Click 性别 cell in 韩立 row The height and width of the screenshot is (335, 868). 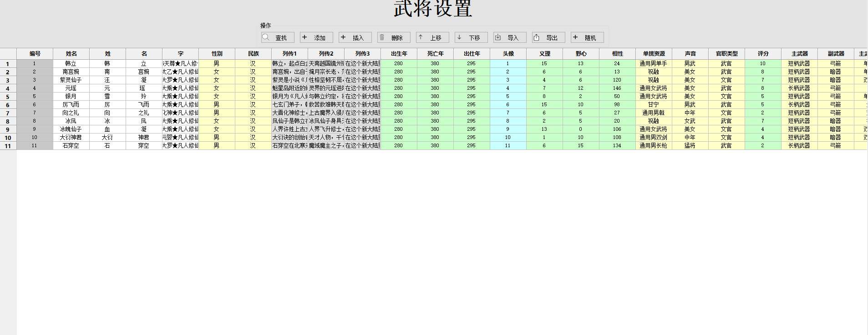tap(217, 64)
